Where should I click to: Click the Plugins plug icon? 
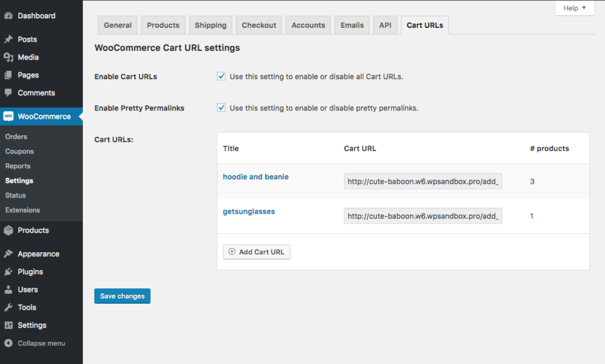[8, 272]
